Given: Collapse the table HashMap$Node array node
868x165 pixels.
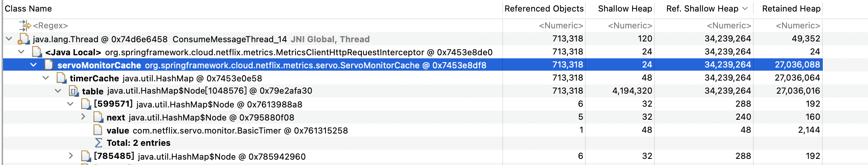Looking at the screenshot, I should (x=58, y=91).
